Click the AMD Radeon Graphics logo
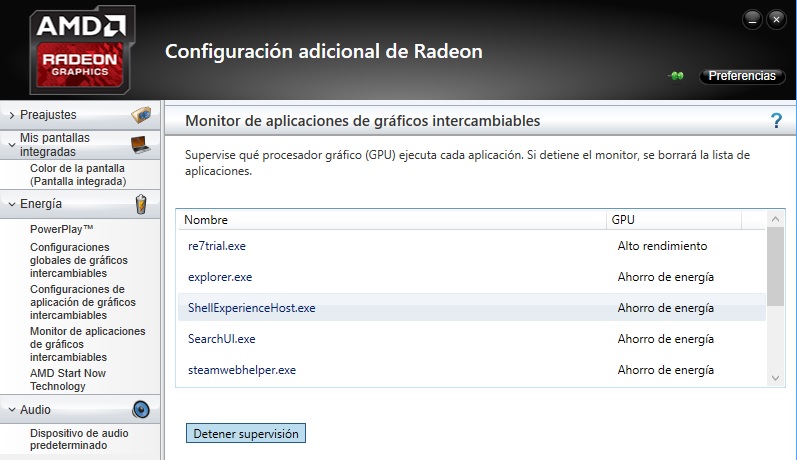797x460 pixels. [82, 50]
